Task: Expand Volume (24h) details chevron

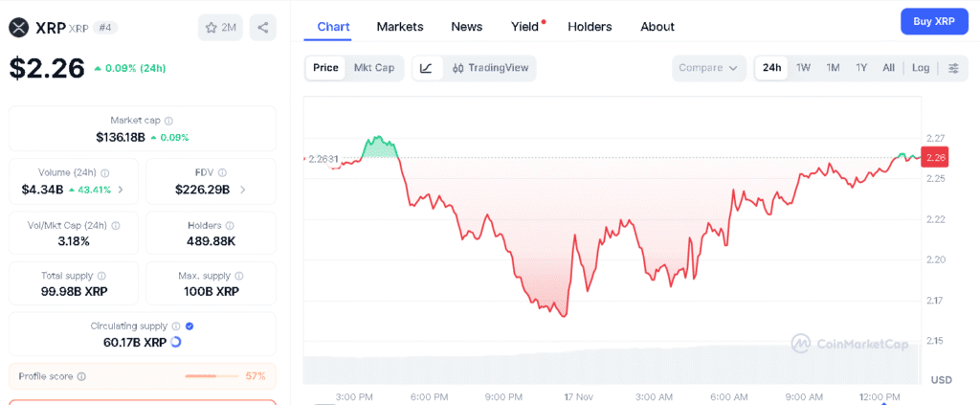Action: click(x=120, y=190)
